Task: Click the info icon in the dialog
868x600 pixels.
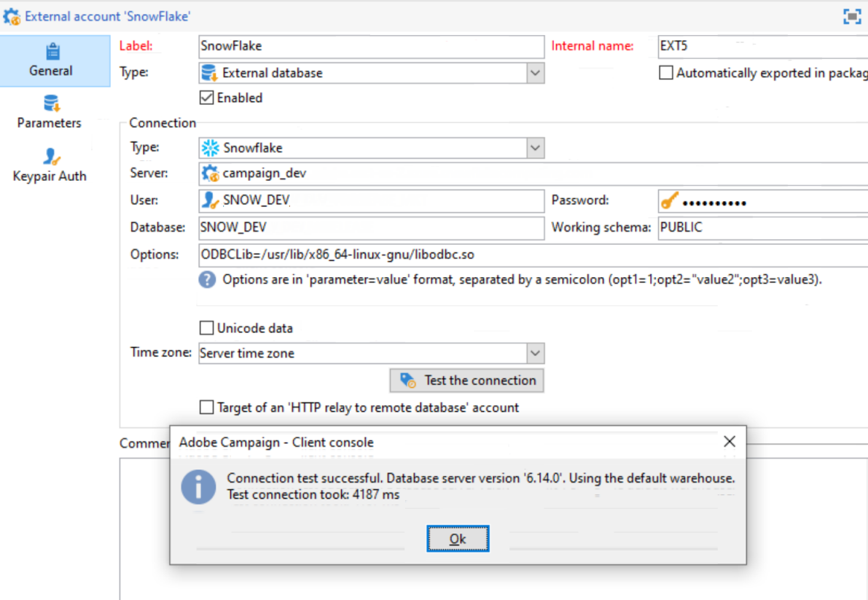Action: (198, 486)
